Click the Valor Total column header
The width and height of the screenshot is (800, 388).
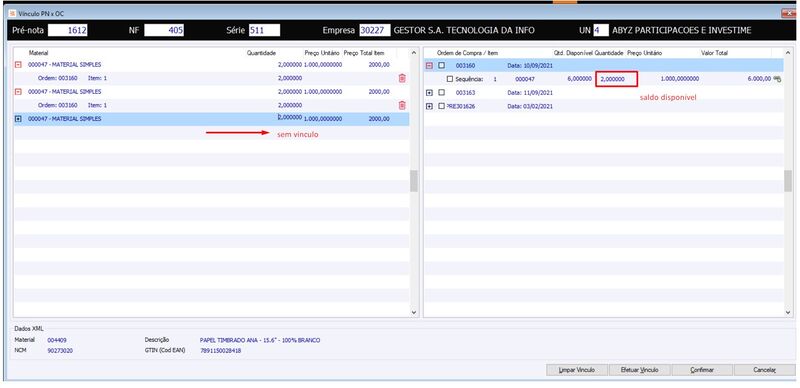[x=714, y=53]
